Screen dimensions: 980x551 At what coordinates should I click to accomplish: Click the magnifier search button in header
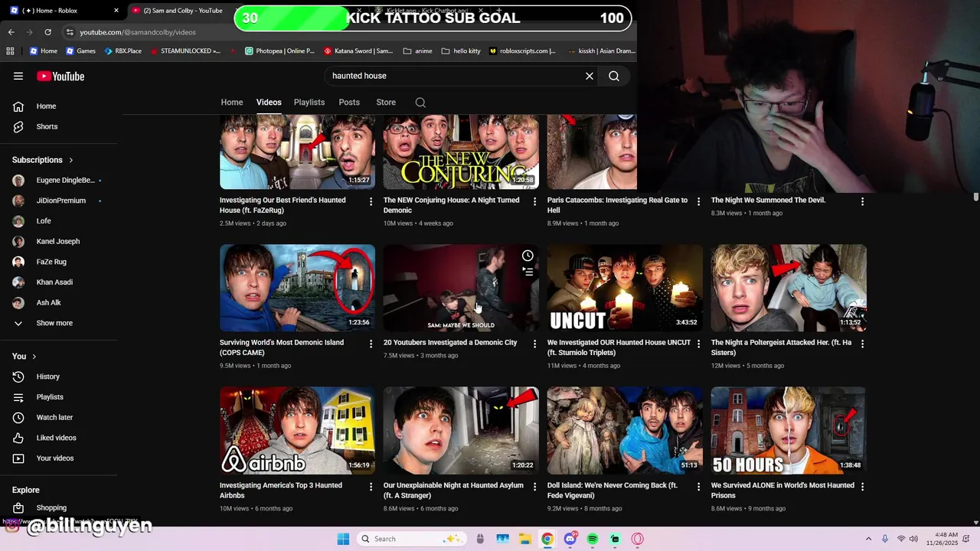pyautogui.click(x=614, y=76)
